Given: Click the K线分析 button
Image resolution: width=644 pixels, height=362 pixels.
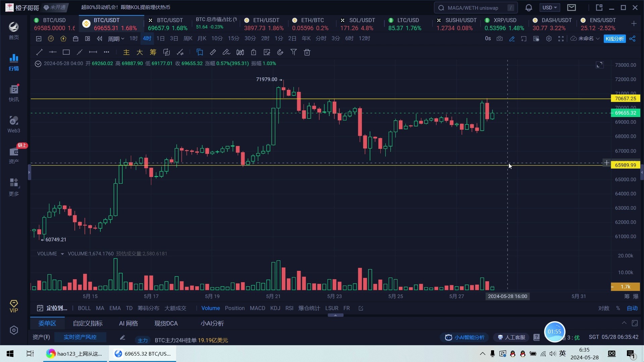Looking at the screenshot, I should (615, 39).
